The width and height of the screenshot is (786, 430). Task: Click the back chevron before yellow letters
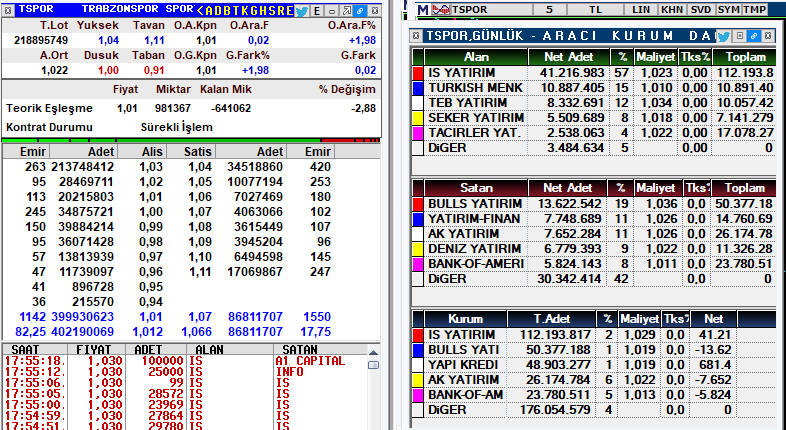201,10
